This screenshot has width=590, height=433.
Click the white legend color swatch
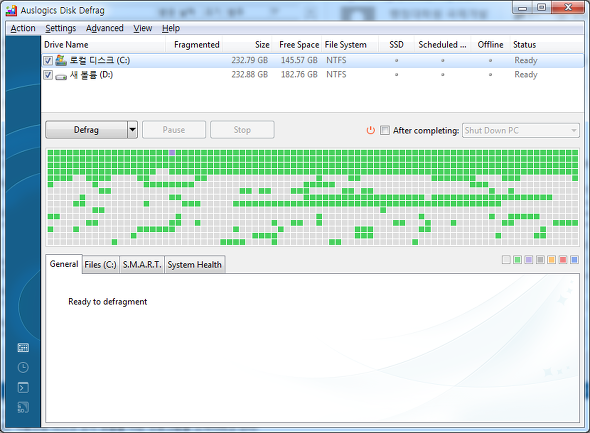pyautogui.click(x=506, y=260)
